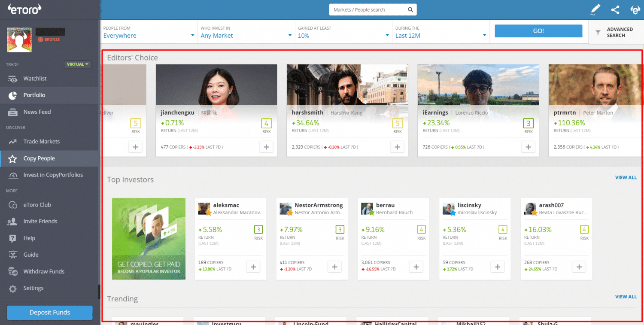Open aleksmac profile name
The width and height of the screenshot is (644, 325).
[226, 206]
